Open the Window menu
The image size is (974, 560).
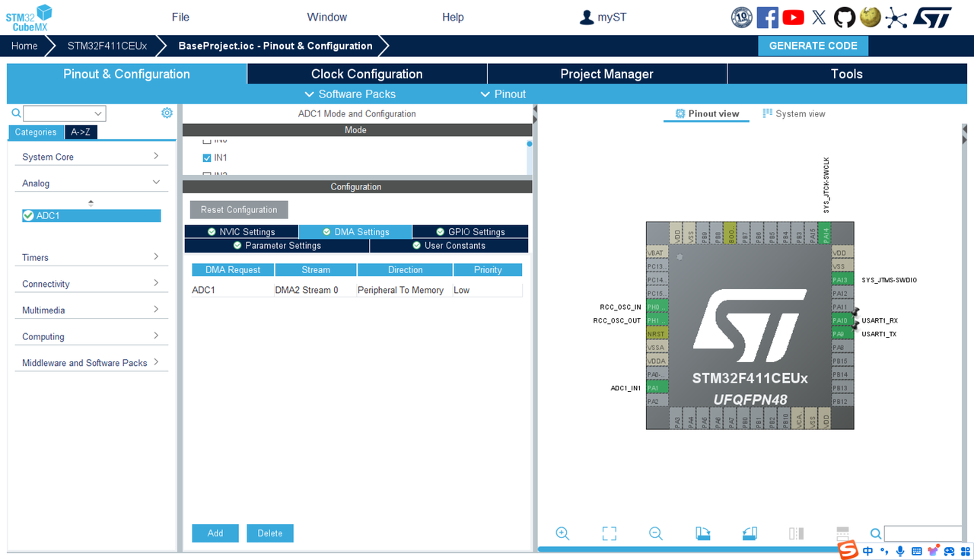coord(327,17)
